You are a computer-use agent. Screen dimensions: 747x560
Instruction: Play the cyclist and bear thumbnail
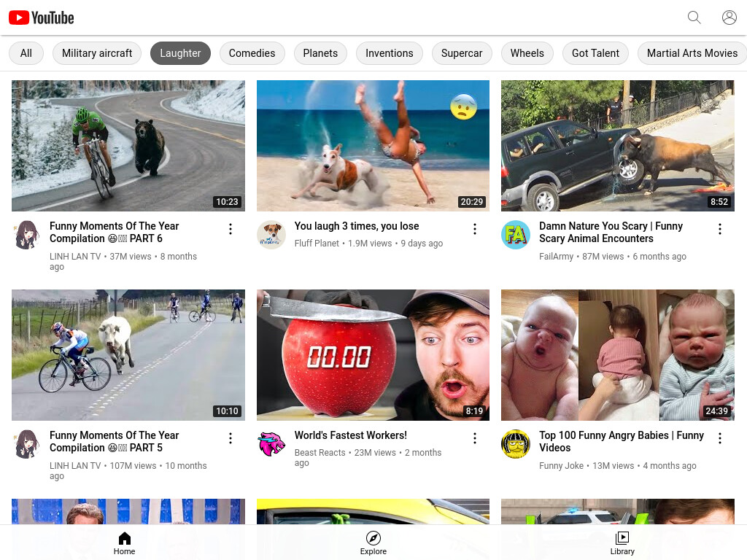[x=128, y=146]
